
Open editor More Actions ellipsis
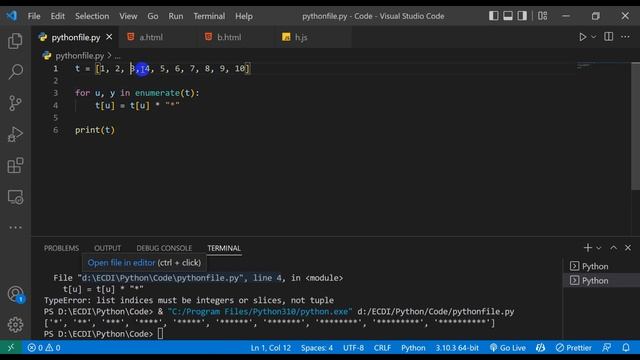625,37
